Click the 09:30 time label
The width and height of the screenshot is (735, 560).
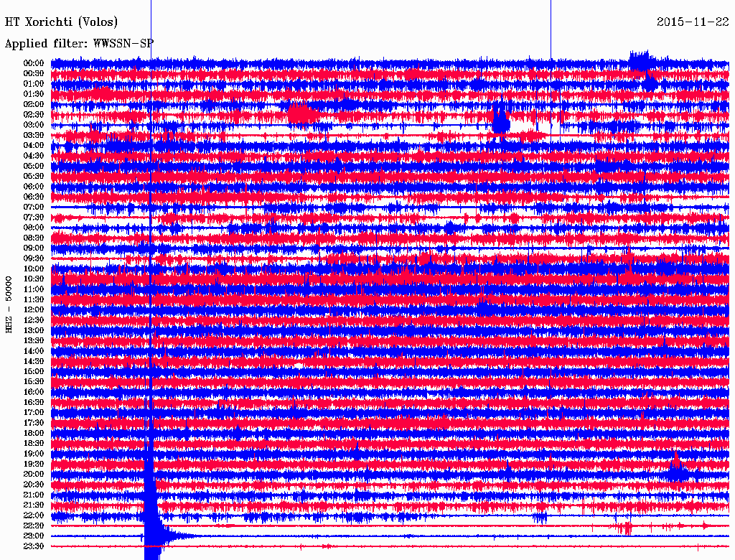33,258
